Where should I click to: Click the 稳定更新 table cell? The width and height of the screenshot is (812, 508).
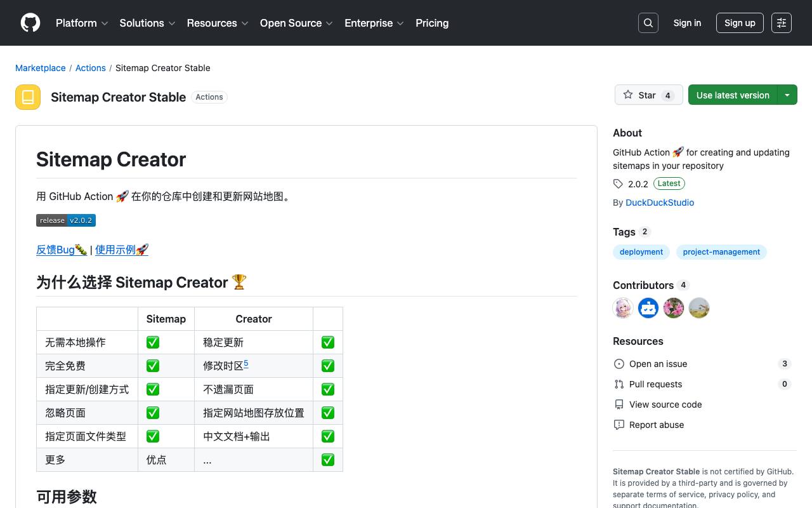click(254, 342)
